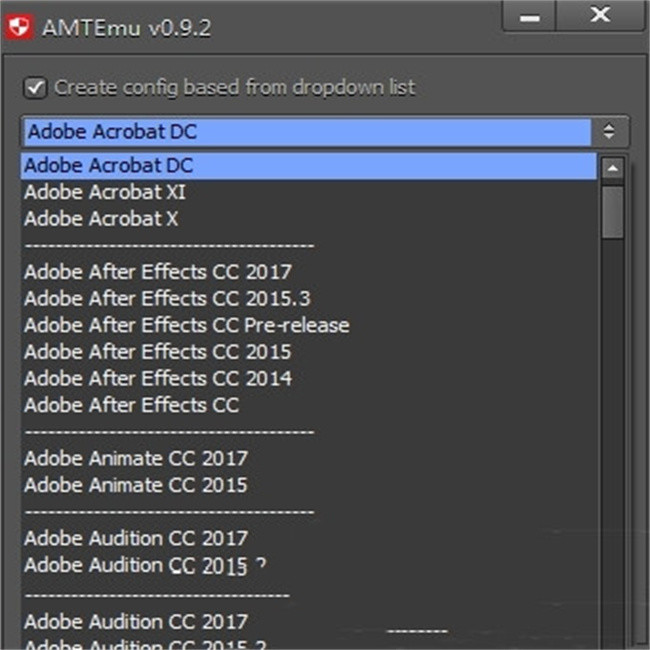Viewport: 650px width, 650px height.
Task: Click the AMTEmu shield icon in title bar
Action: (18, 27)
